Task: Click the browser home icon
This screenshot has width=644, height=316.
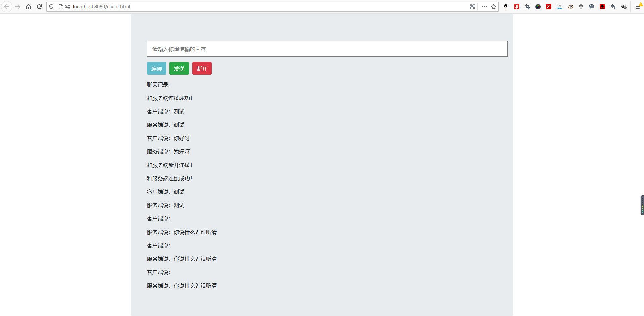Action: pyautogui.click(x=29, y=7)
